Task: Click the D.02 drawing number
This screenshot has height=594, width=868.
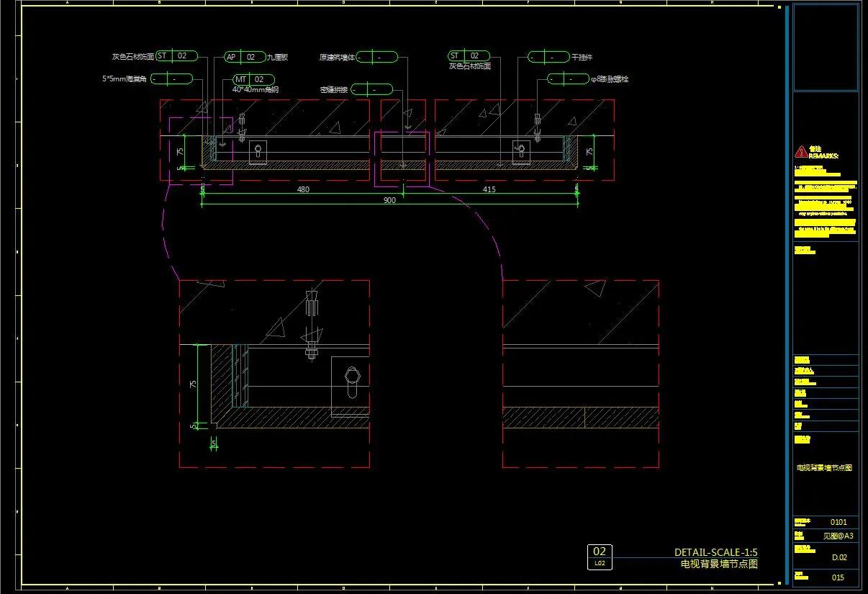Action: tap(839, 557)
